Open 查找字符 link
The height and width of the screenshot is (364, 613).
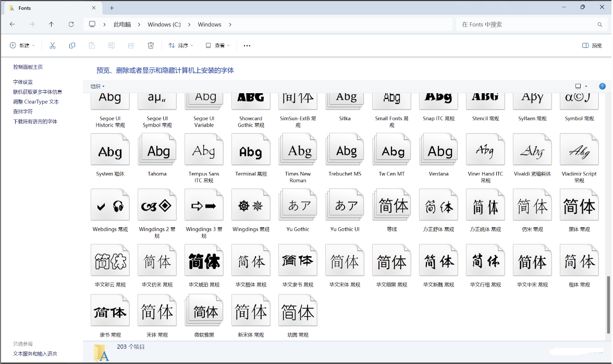23,111
